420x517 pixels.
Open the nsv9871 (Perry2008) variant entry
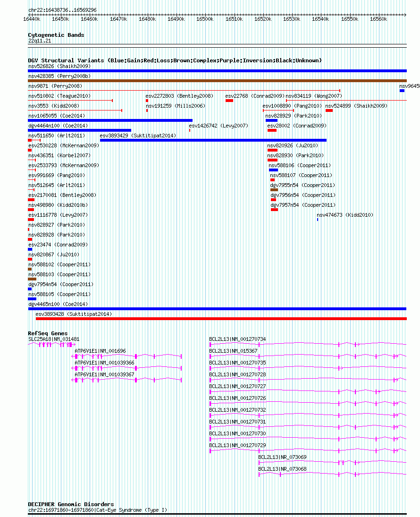(x=55, y=86)
